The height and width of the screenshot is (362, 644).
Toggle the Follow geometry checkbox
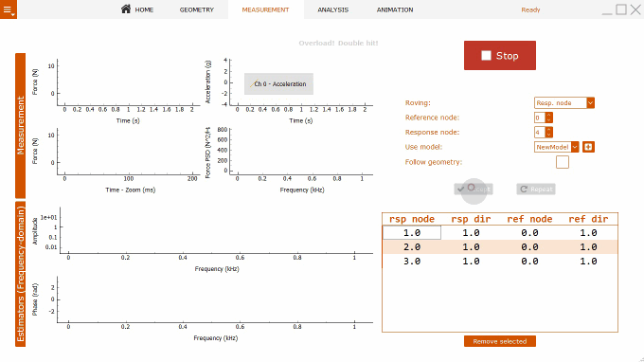563,162
